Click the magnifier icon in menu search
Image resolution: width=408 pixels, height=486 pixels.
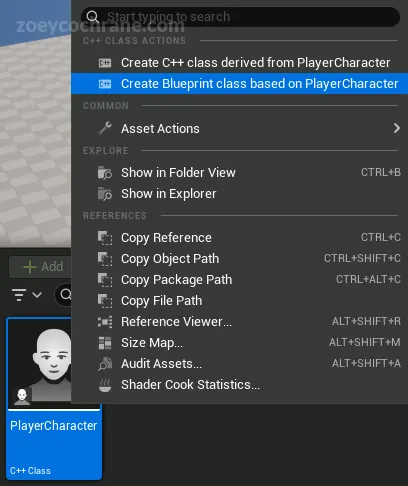tap(92, 17)
